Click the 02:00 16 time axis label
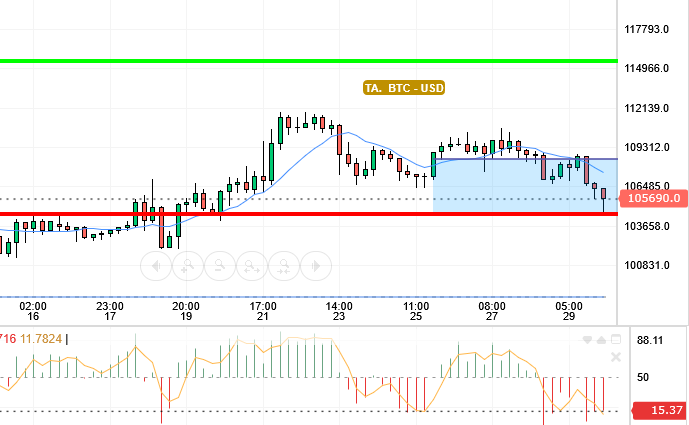The width and height of the screenshot is (689, 425). pyautogui.click(x=33, y=311)
